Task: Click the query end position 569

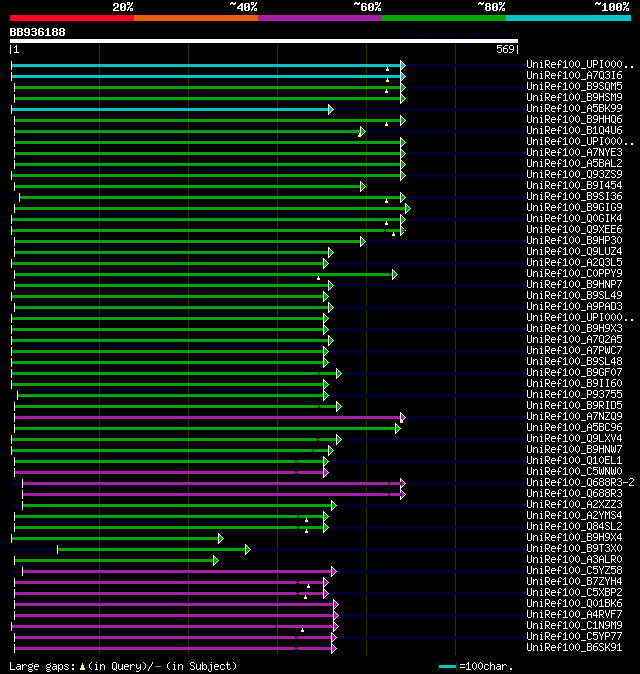Action: 505,49
